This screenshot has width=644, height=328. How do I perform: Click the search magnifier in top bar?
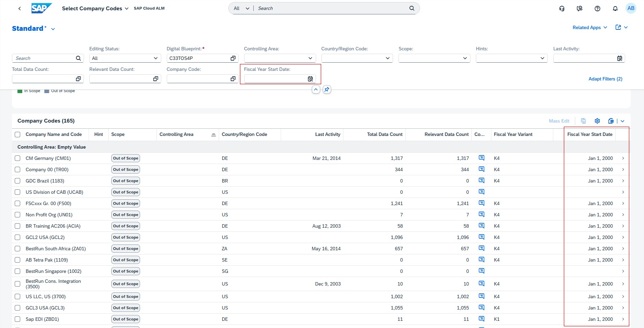(x=412, y=8)
